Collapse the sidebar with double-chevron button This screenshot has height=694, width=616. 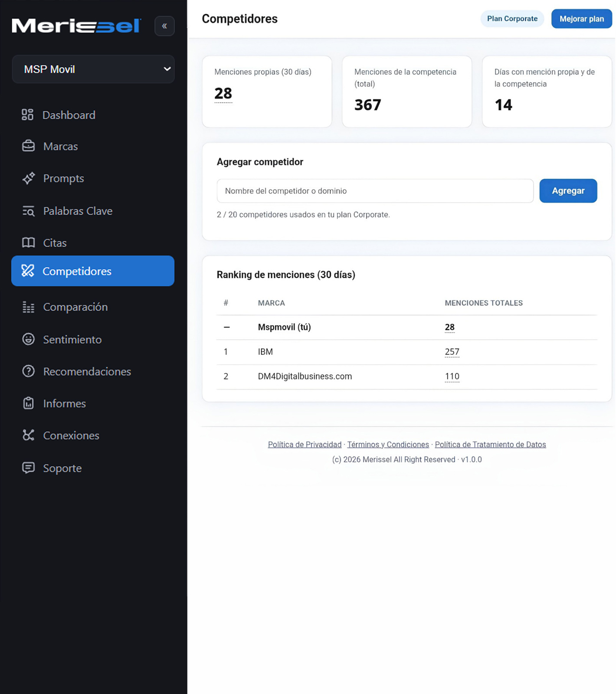coord(164,26)
